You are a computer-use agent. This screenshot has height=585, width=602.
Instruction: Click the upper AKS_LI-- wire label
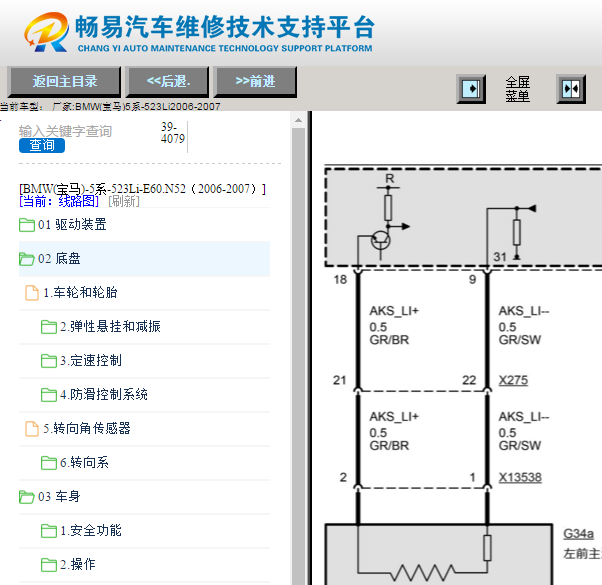(x=524, y=311)
